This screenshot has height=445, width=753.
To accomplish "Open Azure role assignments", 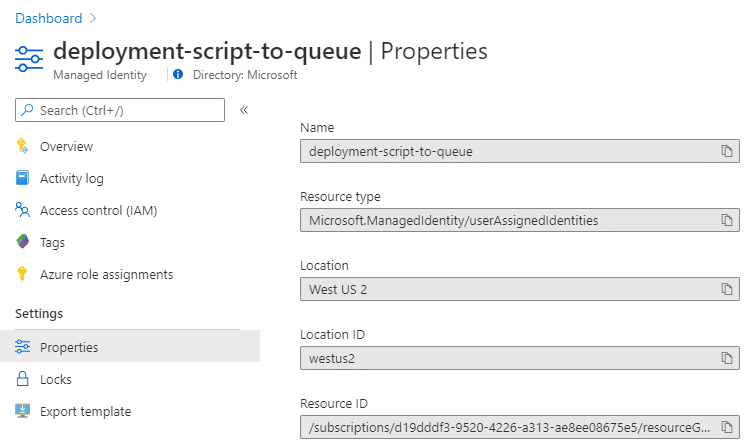I will click(x=106, y=274).
